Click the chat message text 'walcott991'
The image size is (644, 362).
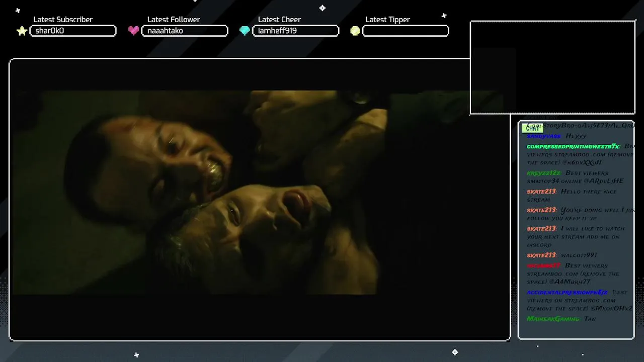[579, 255]
